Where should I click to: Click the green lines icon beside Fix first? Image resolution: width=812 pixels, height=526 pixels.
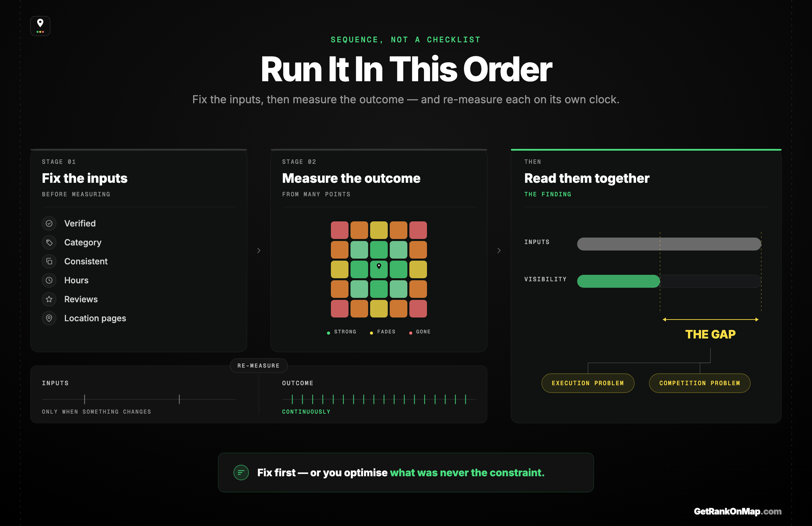pyautogui.click(x=241, y=473)
